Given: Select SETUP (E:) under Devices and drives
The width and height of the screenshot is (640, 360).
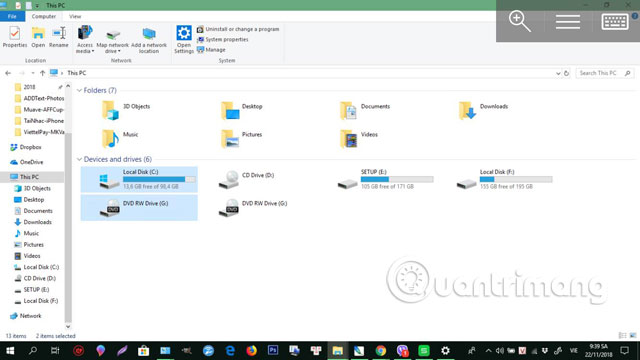Looking at the screenshot, I should (385, 179).
